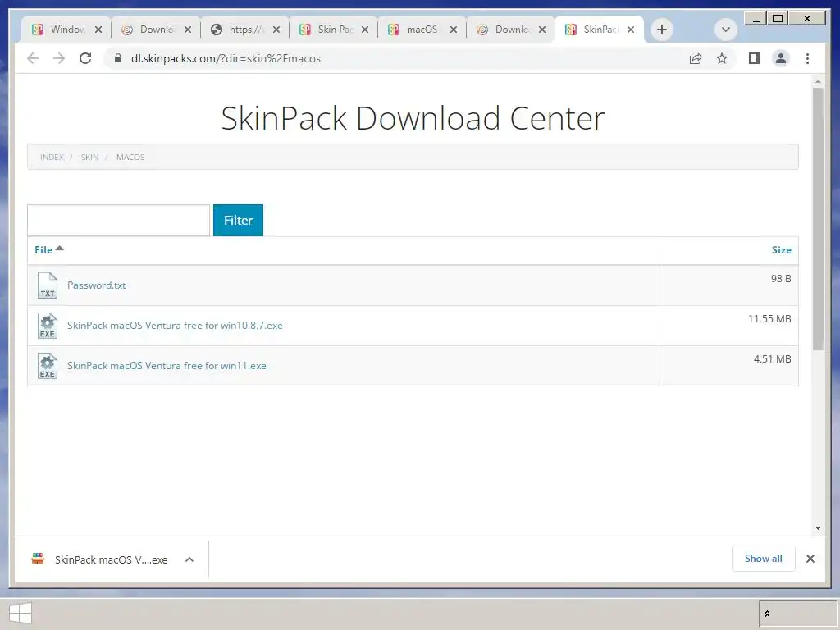840x630 pixels.
Task: Close the Window tab
Action: point(98,30)
